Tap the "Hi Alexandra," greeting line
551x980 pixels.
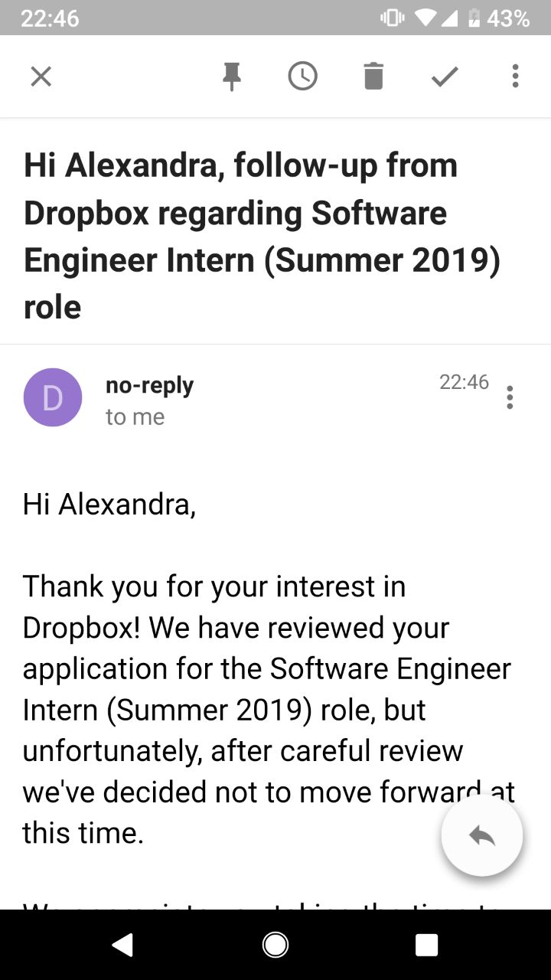click(x=109, y=505)
